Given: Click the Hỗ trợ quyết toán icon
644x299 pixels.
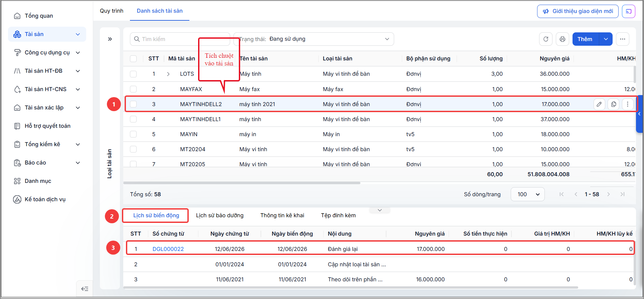Looking at the screenshot, I should click(17, 126).
